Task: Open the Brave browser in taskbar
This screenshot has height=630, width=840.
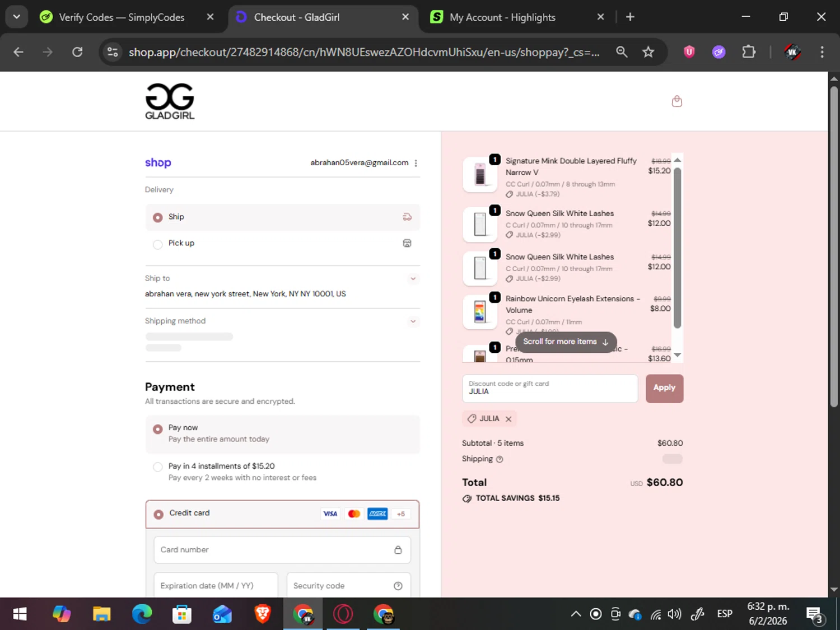Action: tap(262, 614)
